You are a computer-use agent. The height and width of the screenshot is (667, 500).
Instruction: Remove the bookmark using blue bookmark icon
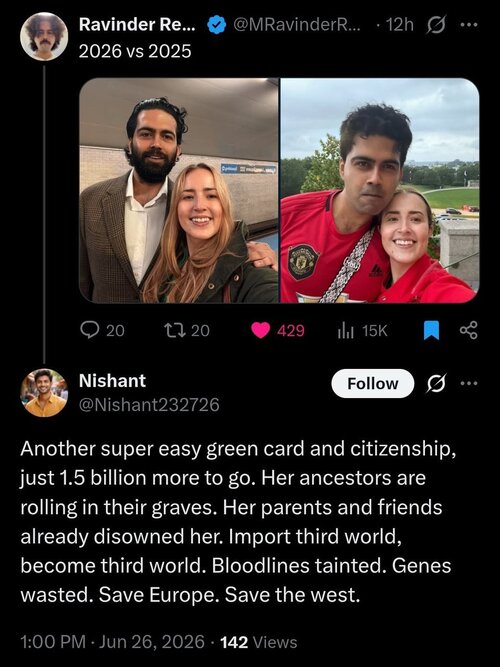click(x=431, y=331)
